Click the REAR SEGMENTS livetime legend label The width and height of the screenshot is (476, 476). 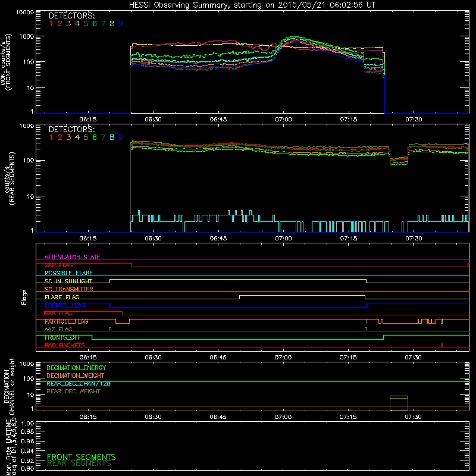click(79, 464)
